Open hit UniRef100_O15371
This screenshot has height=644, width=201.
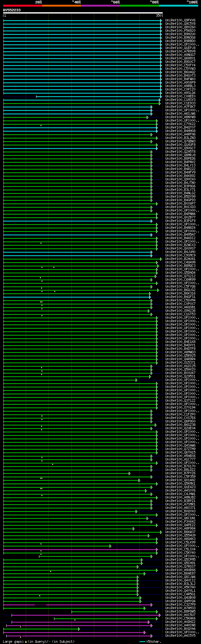click(x=180, y=363)
